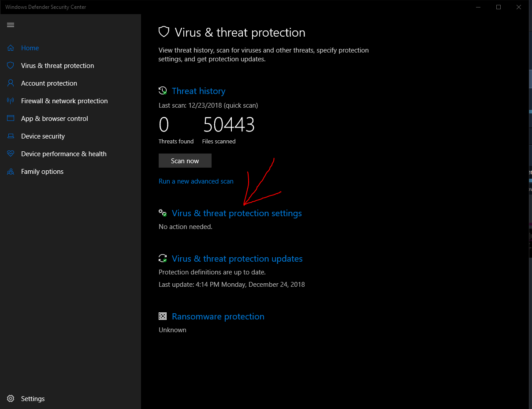
Task: Select Firewall & network protection menu item
Action: click(x=64, y=101)
